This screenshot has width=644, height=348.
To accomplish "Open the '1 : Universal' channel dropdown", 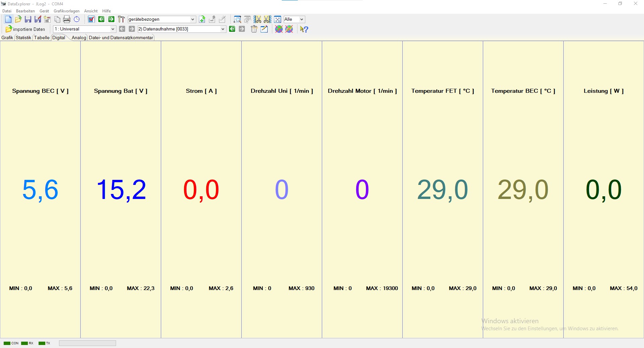I will (113, 29).
